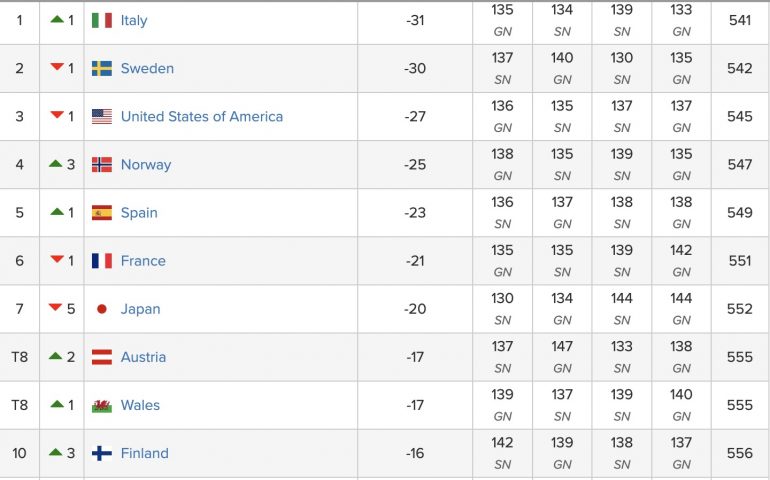
Task: Click the Austria flag icon
Action: (102, 357)
